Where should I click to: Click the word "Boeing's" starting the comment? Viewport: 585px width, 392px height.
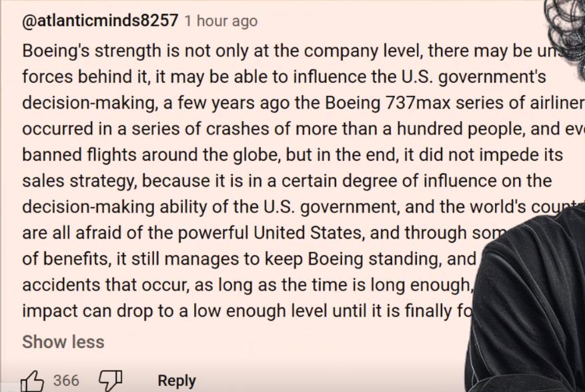tap(56, 51)
